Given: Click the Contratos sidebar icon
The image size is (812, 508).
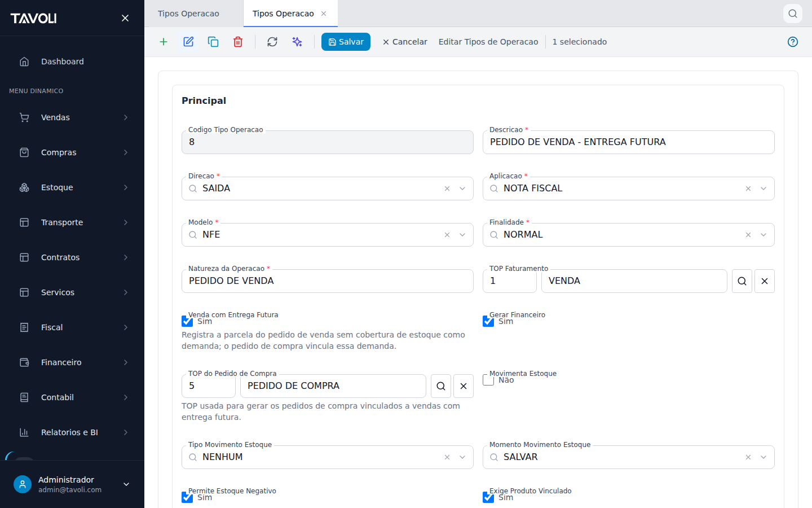Looking at the screenshot, I should tap(24, 257).
